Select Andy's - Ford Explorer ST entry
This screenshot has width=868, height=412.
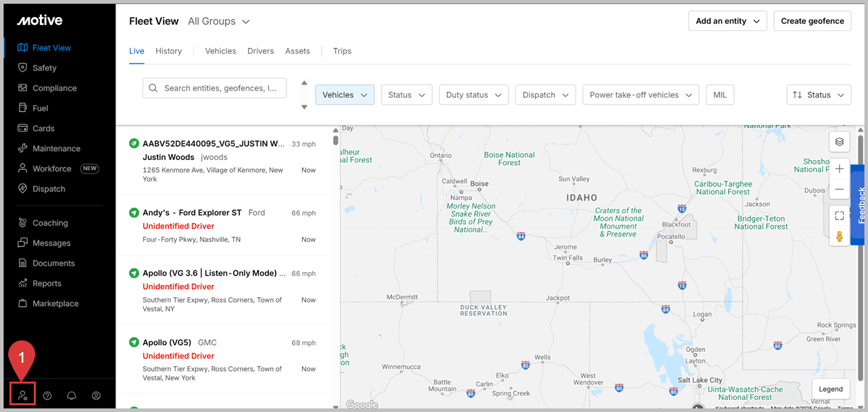click(224, 226)
